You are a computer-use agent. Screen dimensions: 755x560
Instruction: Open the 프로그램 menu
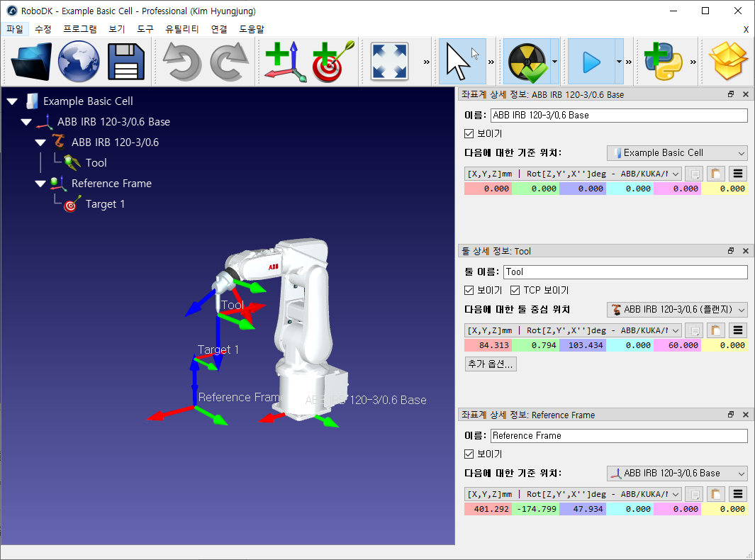(x=80, y=29)
